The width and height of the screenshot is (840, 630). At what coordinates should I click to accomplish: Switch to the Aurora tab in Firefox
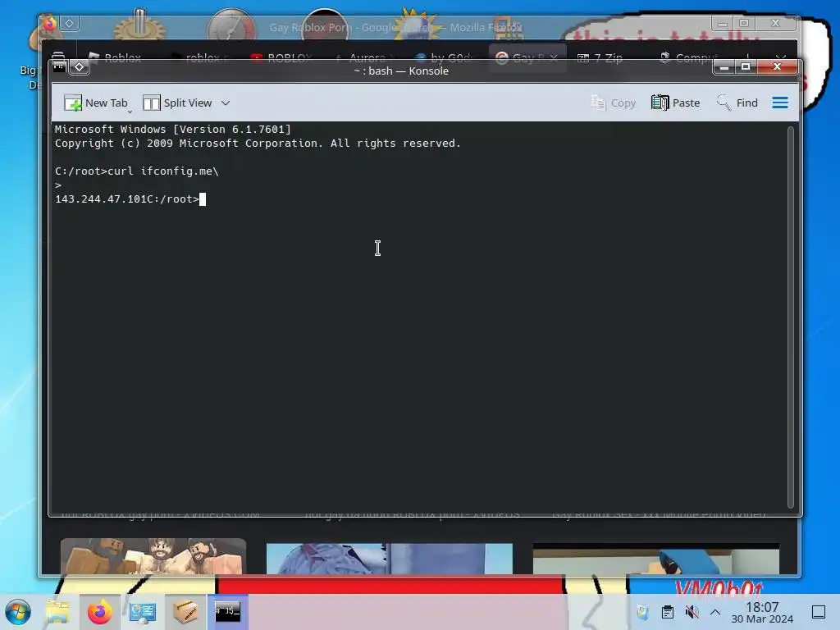(x=363, y=57)
